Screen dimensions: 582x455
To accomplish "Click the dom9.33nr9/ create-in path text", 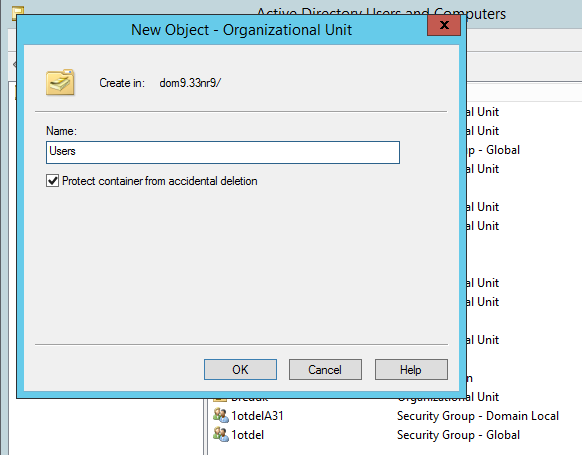I will click(190, 83).
